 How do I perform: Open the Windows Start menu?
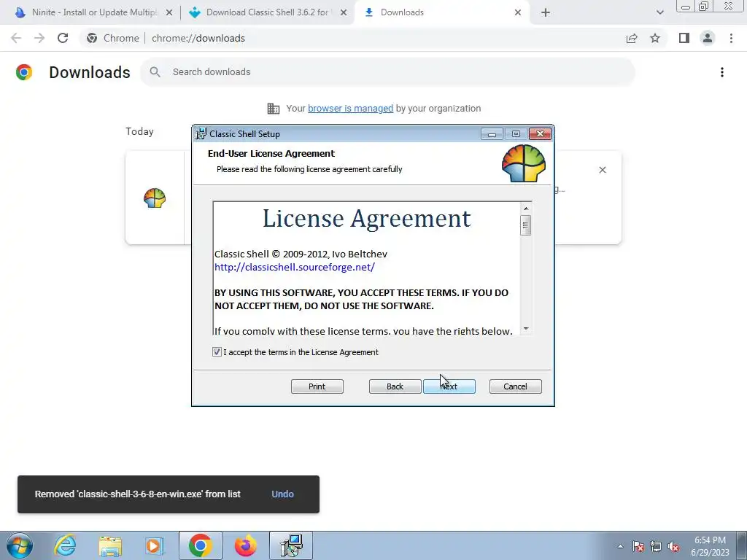click(x=20, y=545)
